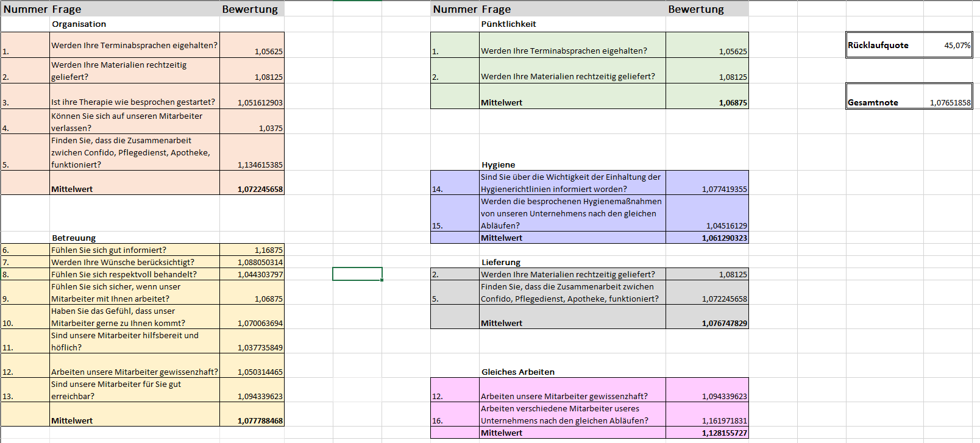Click the green-bordered active empty cell
The image size is (980, 443).
[357, 274]
